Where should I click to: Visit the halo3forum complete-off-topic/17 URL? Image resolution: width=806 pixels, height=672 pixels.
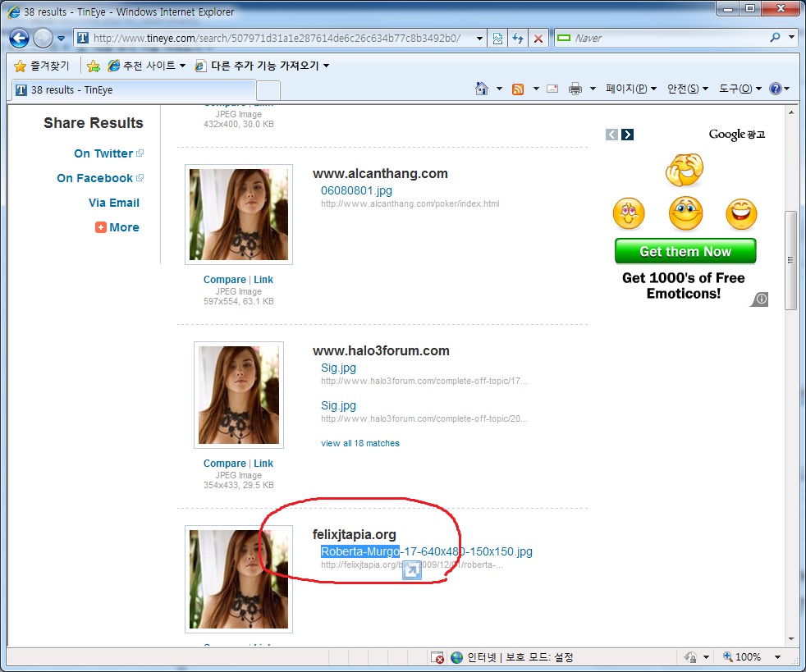(424, 381)
